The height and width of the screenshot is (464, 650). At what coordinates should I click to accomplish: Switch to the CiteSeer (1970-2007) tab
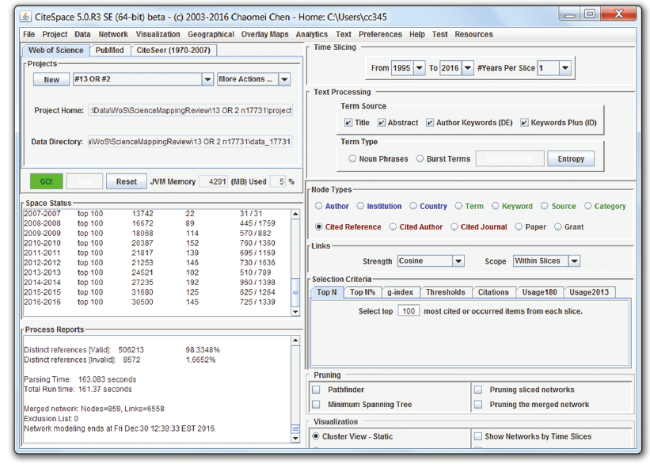173,50
